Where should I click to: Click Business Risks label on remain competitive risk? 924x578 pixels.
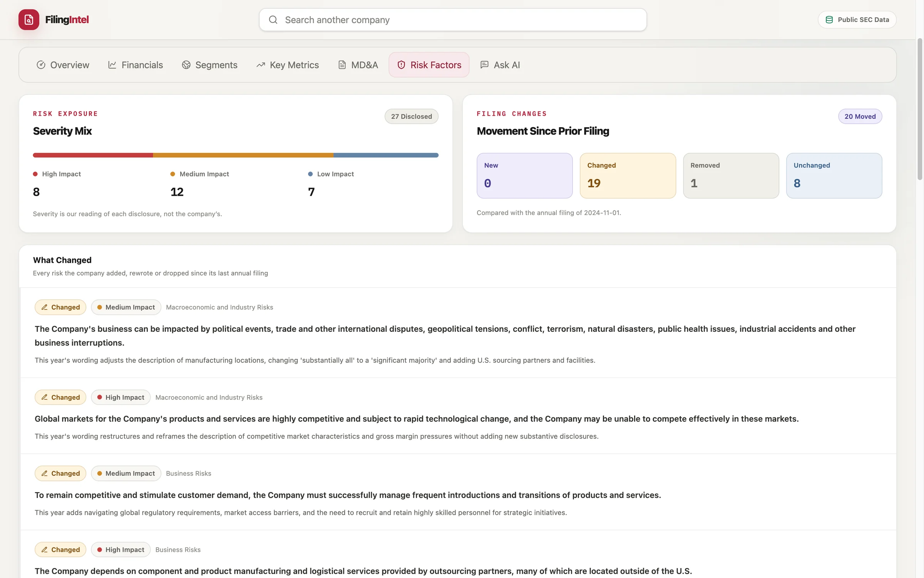pos(189,473)
